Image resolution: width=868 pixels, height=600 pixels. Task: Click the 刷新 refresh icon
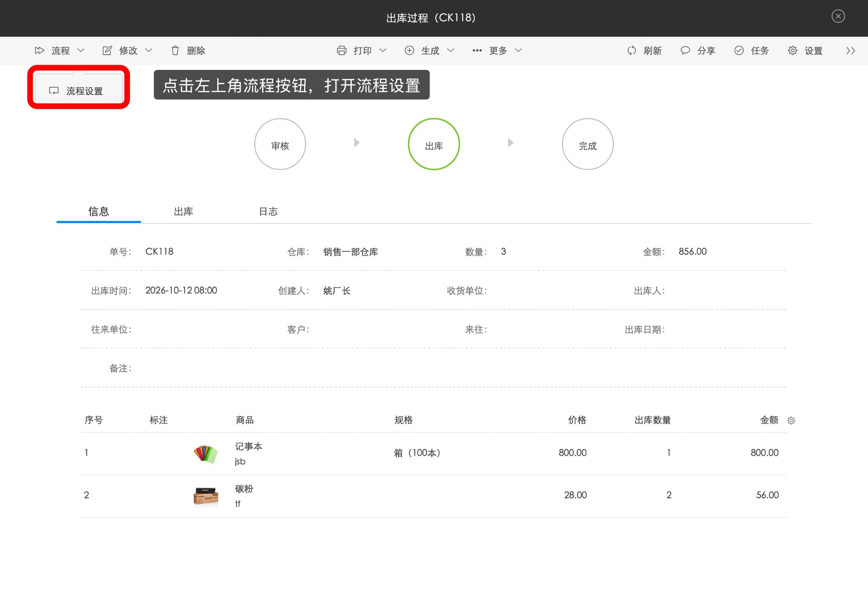click(631, 50)
